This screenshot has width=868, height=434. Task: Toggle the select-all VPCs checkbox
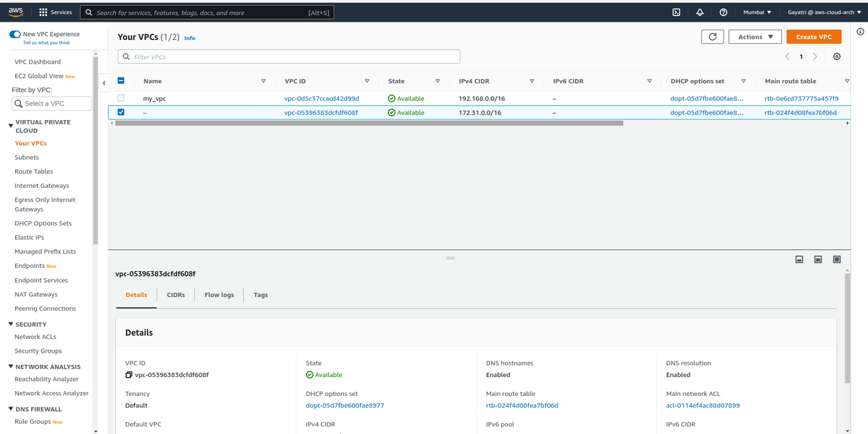121,81
